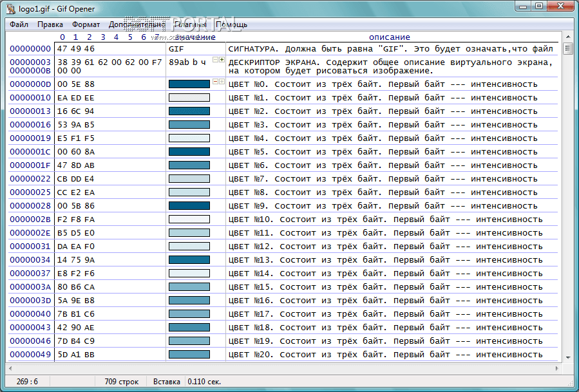Collapse Color №0 row using minus icon

click(216, 82)
